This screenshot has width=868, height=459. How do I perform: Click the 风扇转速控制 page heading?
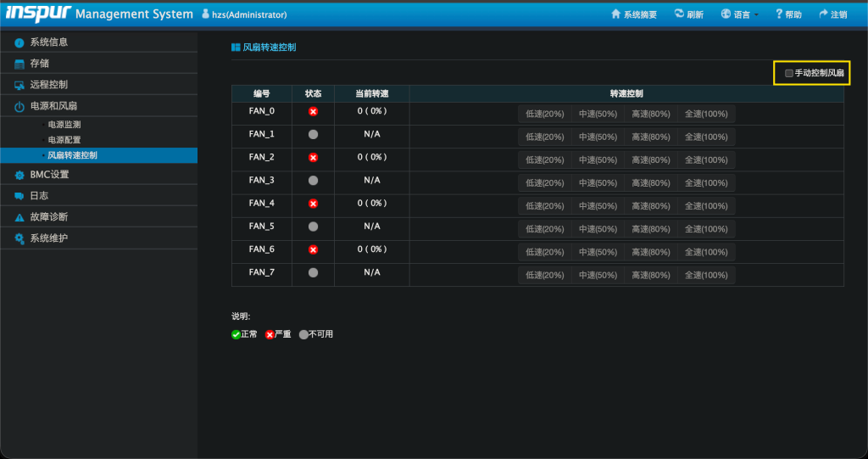click(x=270, y=48)
